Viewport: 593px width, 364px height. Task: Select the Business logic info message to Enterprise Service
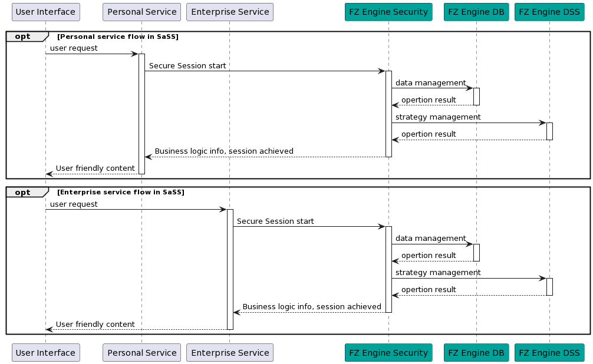pyautogui.click(x=312, y=307)
